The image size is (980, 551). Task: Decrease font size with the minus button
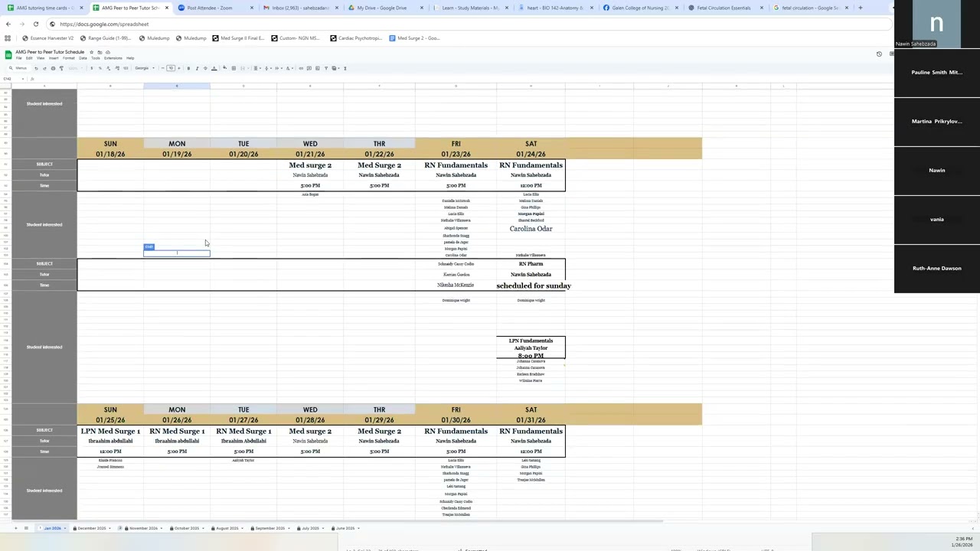point(163,68)
